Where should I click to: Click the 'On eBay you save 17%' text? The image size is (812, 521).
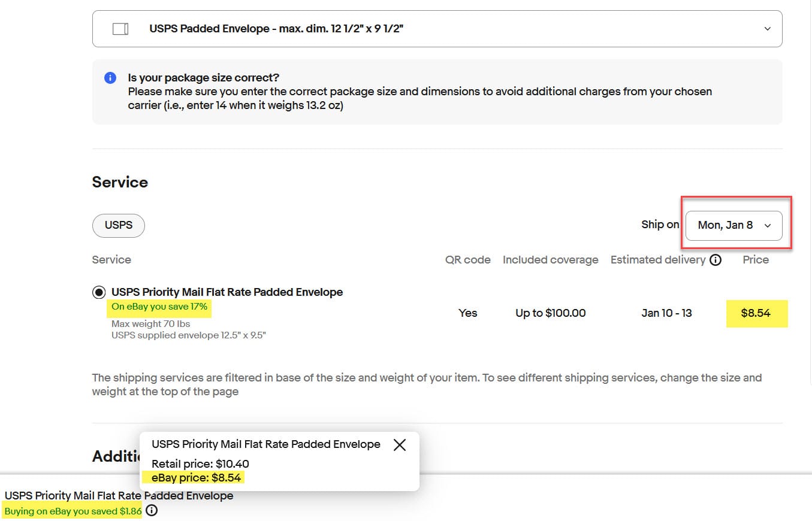pos(159,307)
